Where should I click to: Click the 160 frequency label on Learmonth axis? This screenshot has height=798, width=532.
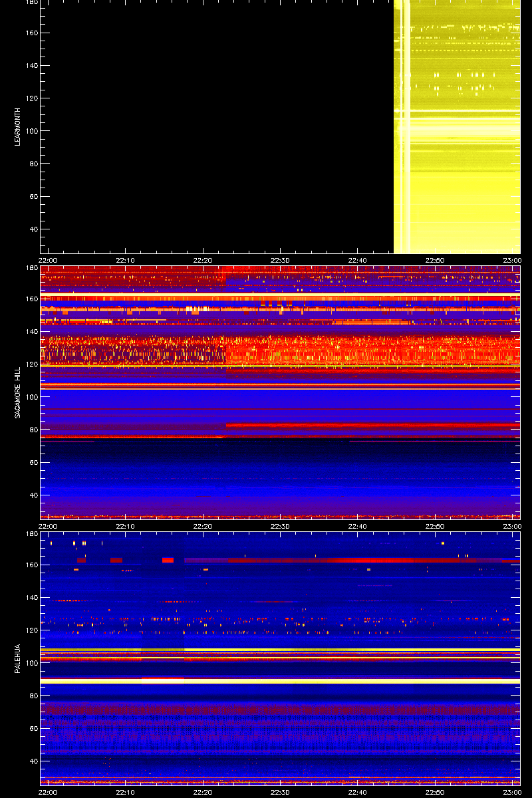coord(31,33)
